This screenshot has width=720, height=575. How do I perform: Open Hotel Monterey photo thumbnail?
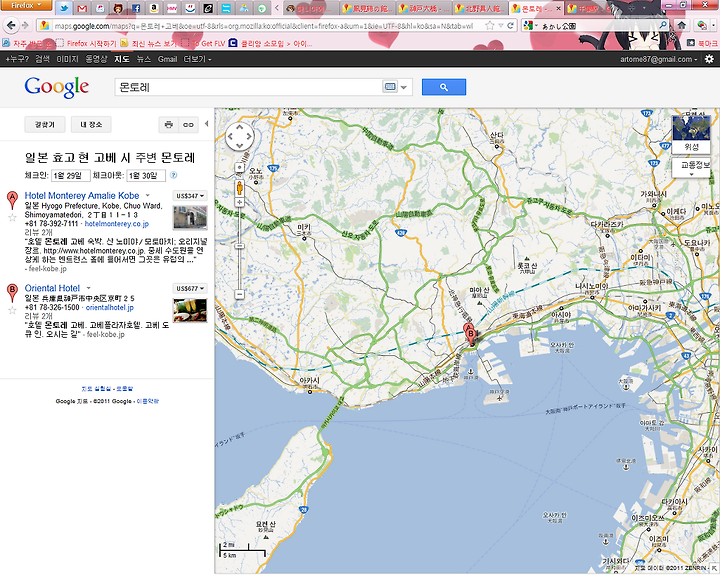coord(190,217)
